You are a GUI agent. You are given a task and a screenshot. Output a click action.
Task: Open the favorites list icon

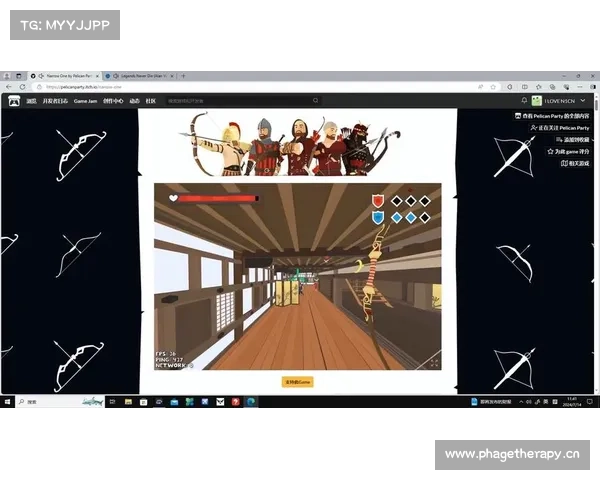point(539,87)
